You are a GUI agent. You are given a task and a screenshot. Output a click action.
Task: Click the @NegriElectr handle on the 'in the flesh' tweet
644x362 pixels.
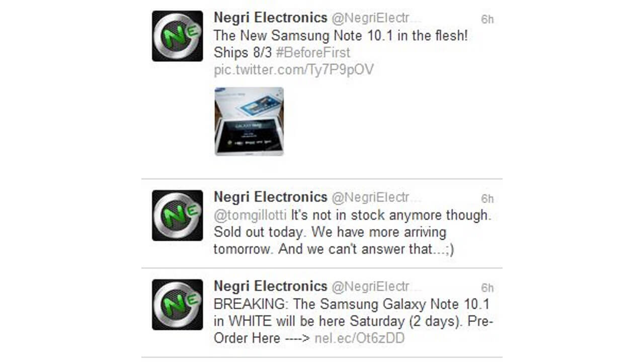[376, 18]
